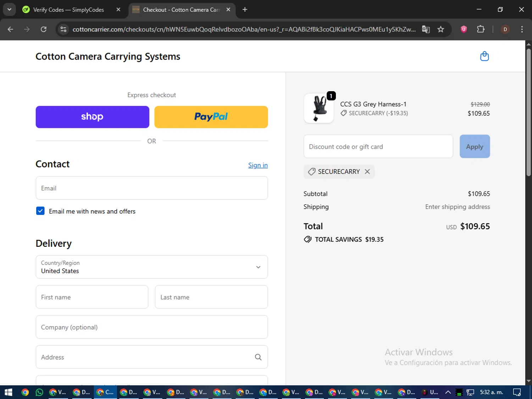Close the Checkout - Cotton Camera tab
Image resolution: width=532 pixels, height=399 pixels.
(228, 10)
